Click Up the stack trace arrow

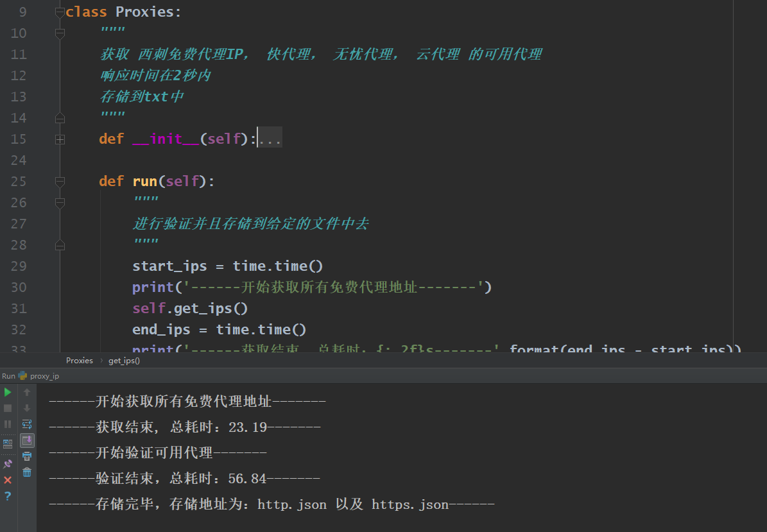(27, 392)
